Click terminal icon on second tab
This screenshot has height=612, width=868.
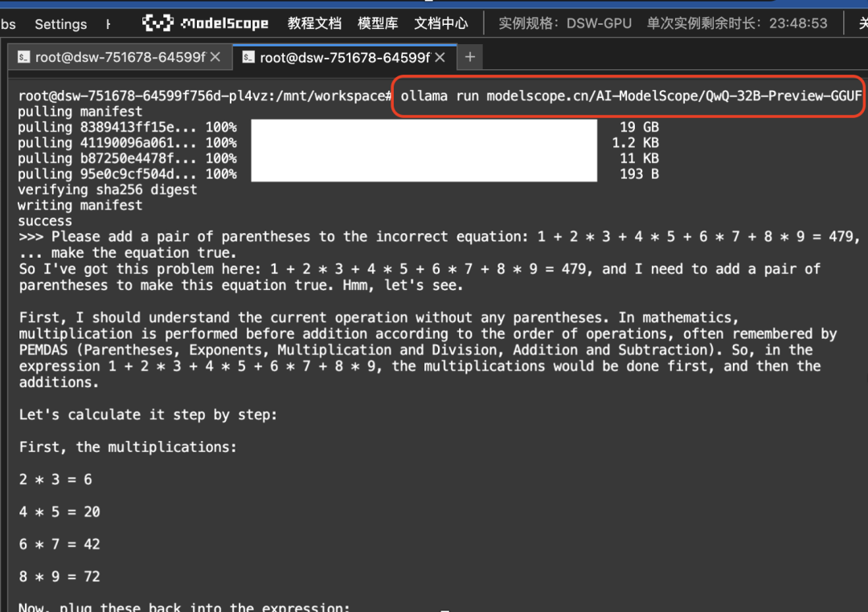[x=248, y=56]
